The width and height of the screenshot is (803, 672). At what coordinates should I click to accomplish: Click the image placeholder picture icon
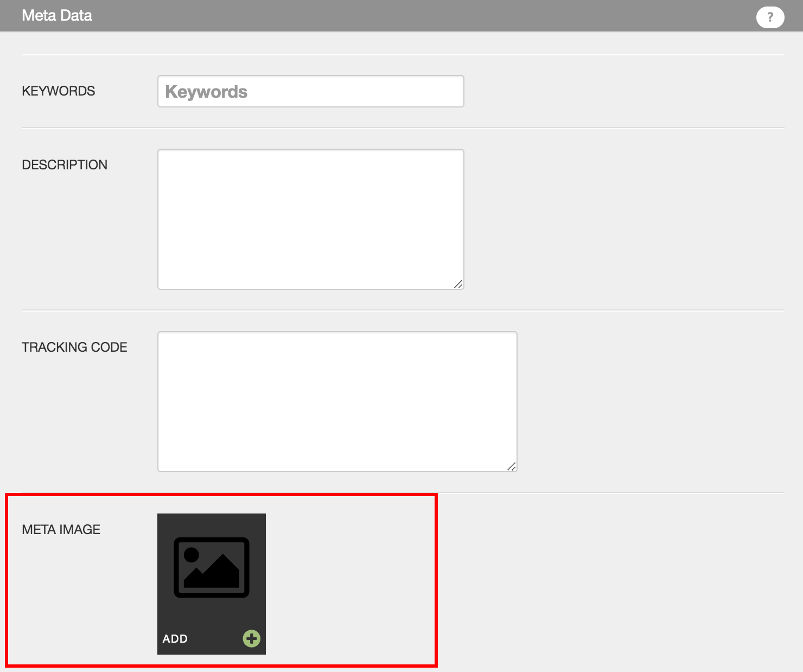click(212, 568)
